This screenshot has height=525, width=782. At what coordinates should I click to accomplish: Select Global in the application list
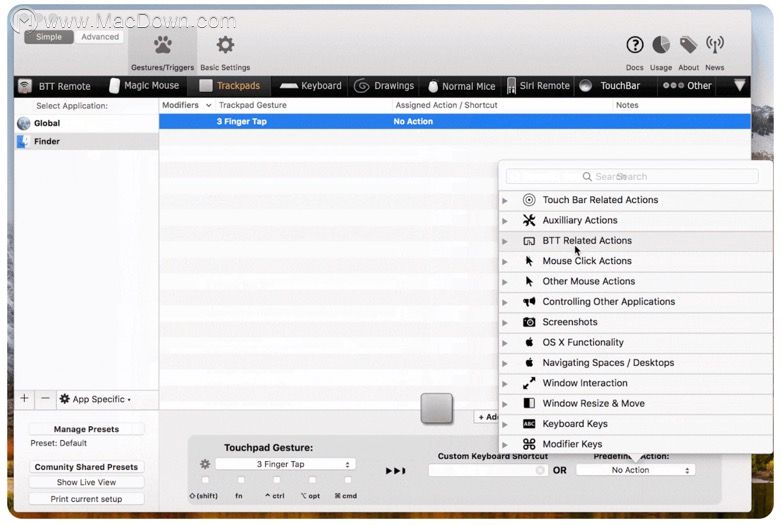86,123
